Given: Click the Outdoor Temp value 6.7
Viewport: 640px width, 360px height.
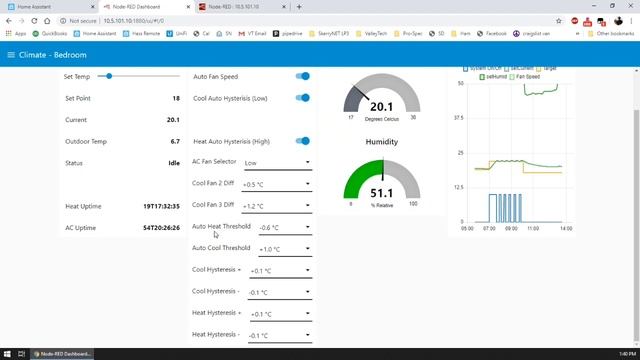Looking at the screenshot, I should pos(175,141).
